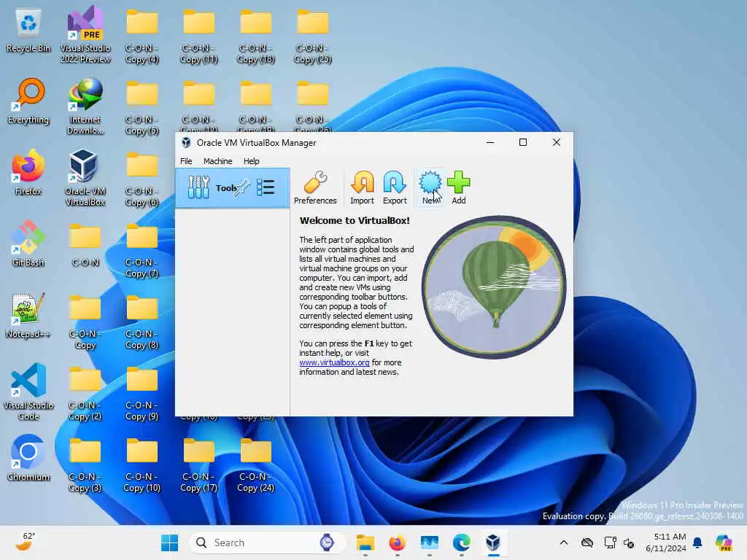
Task: Select the C-O-N - Copy (10) folder
Action: coord(142,464)
